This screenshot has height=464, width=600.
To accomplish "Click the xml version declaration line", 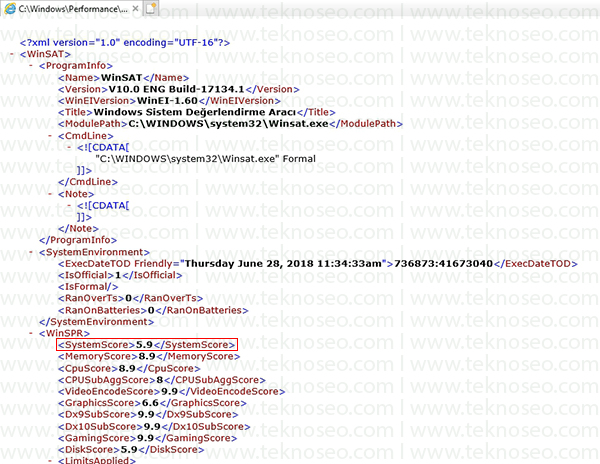I will (125, 42).
